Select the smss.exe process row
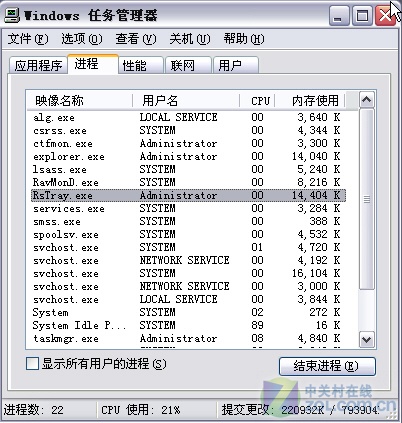Image resolution: width=402 pixels, height=423 pixels. click(x=188, y=221)
